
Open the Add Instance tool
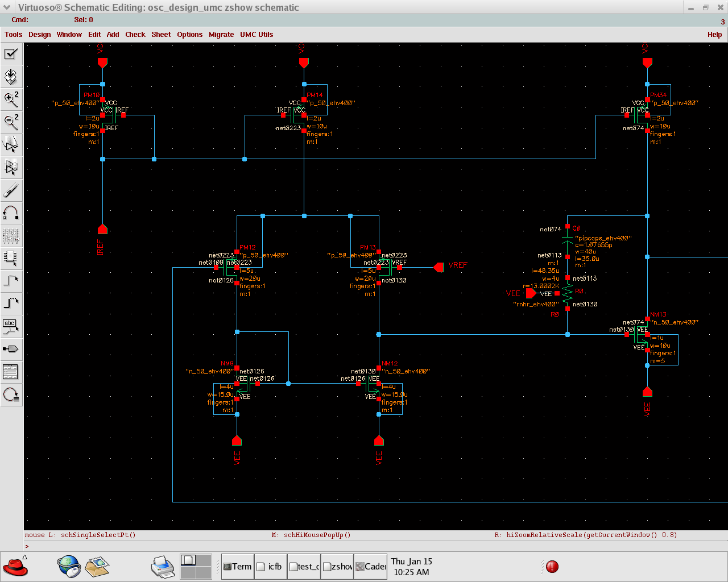[11, 258]
